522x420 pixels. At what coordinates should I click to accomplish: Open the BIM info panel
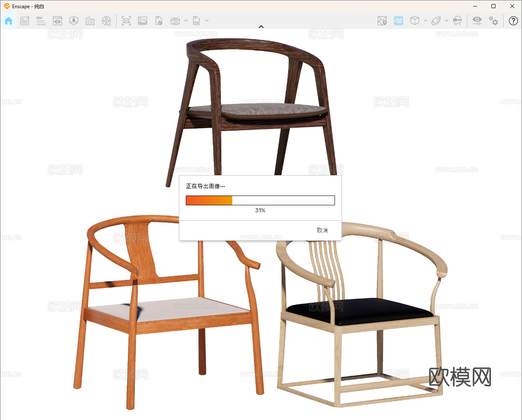point(41,21)
